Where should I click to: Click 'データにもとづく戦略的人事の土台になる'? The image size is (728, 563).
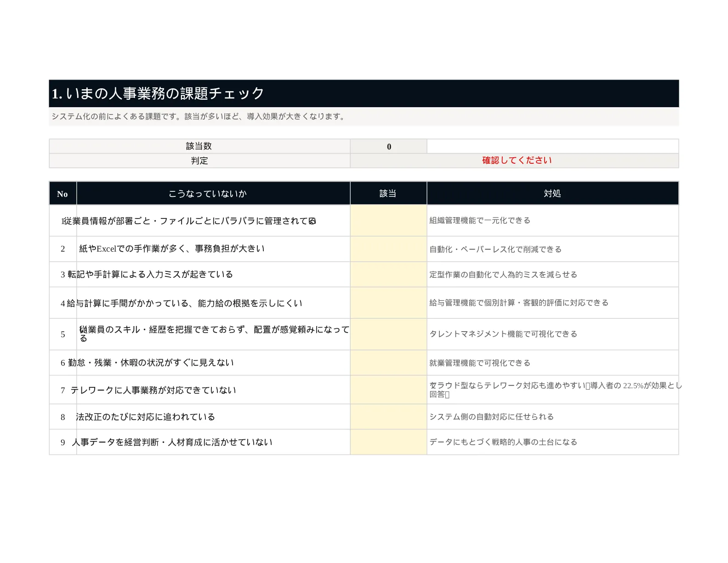[503, 442]
